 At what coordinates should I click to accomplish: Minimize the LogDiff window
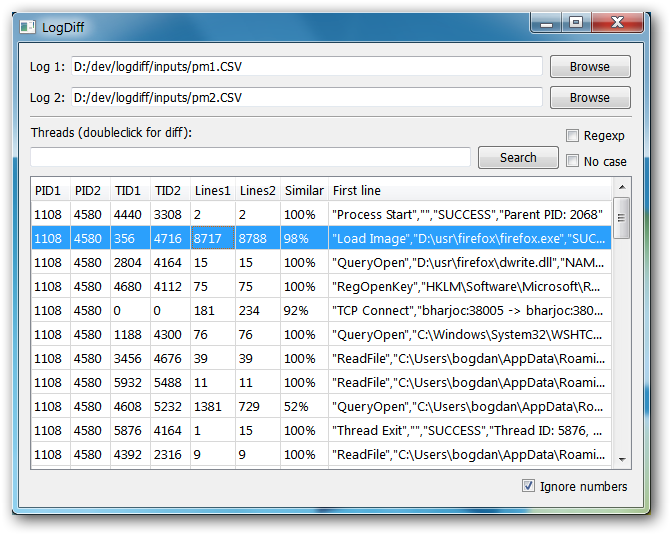coord(546,22)
